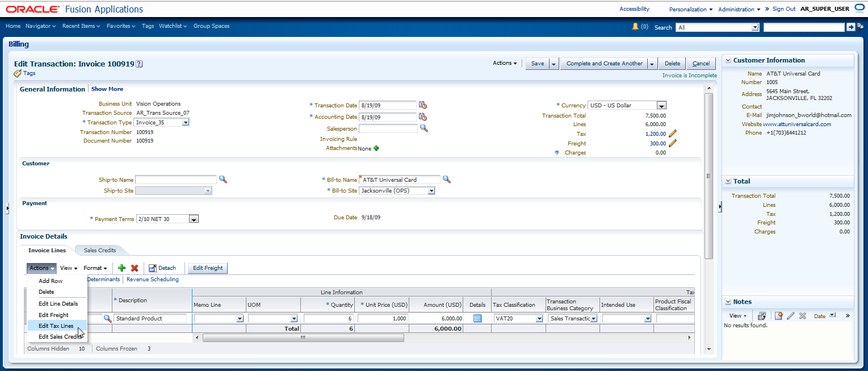Open the Transaction Business Category dropdown
The width and height of the screenshot is (868, 371).
[x=594, y=319]
